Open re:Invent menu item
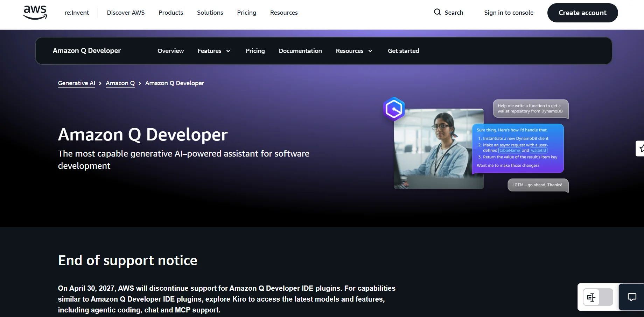The width and height of the screenshot is (644, 317). click(77, 13)
